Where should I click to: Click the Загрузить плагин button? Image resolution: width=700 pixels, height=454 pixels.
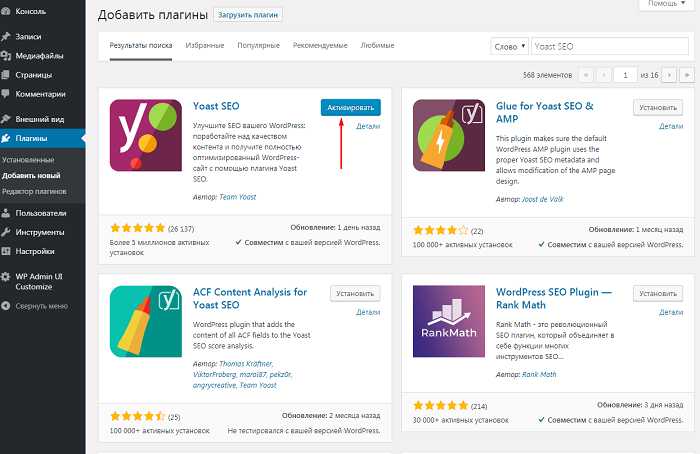[248, 16]
